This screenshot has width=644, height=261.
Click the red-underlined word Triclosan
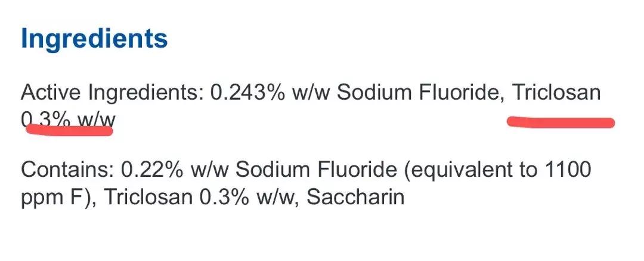(x=556, y=94)
